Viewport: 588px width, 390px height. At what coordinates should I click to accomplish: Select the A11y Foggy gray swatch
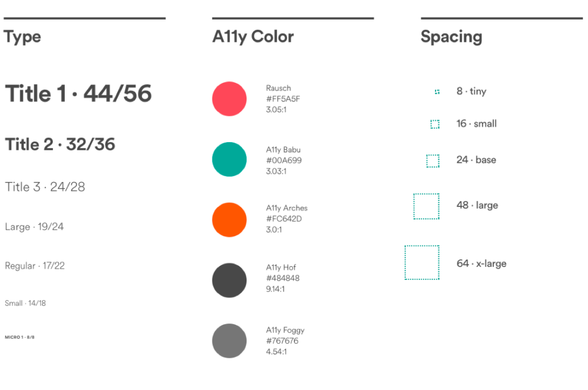(229, 341)
